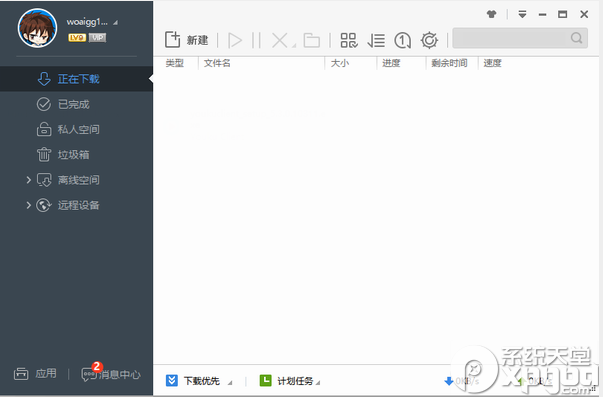Open the main menu dropdown icon

coord(522,14)
